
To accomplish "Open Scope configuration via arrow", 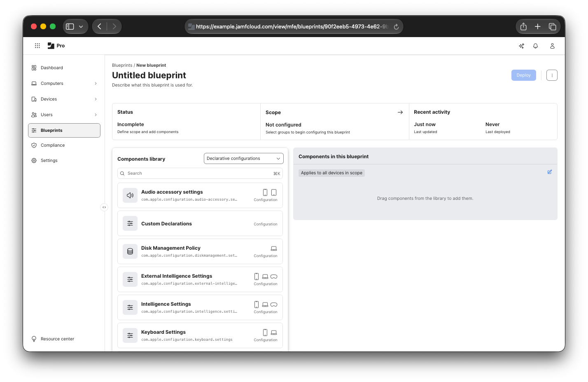I will (x=400, y=112).
